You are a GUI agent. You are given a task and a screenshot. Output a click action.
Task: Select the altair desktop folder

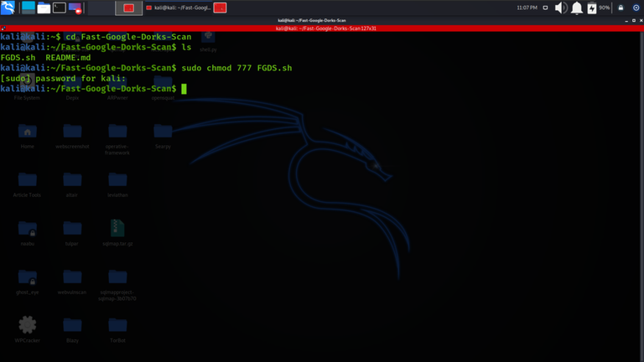pos(72,184)
